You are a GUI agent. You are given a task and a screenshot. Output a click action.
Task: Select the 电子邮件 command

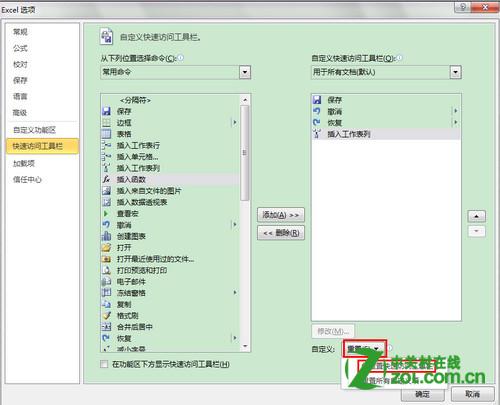(170, 282)
